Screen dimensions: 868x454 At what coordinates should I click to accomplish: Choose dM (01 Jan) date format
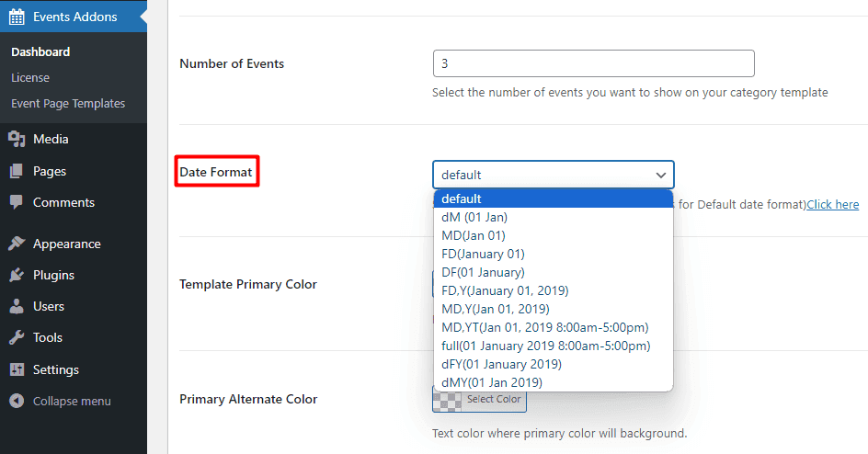tap(474, 217)
